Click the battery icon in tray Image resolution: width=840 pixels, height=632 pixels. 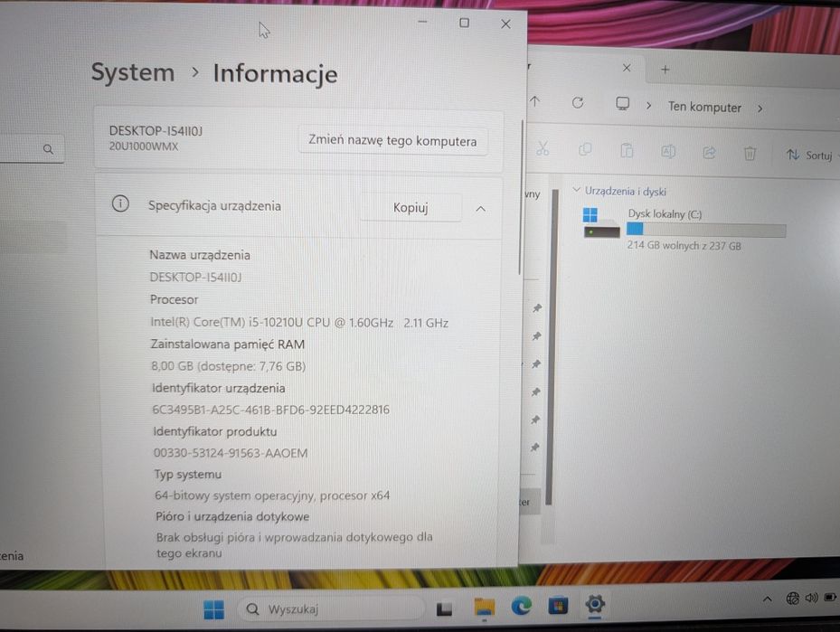click(831, 597)
